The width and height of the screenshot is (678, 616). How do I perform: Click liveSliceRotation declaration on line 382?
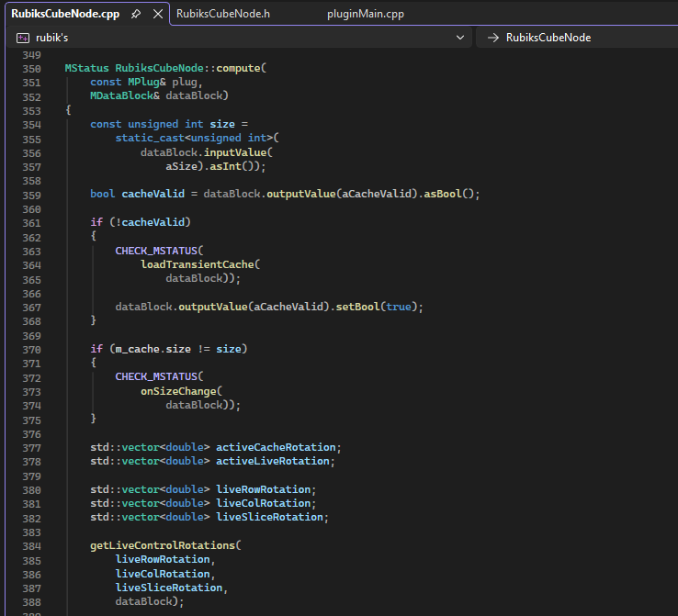click(x=269, y=517)
